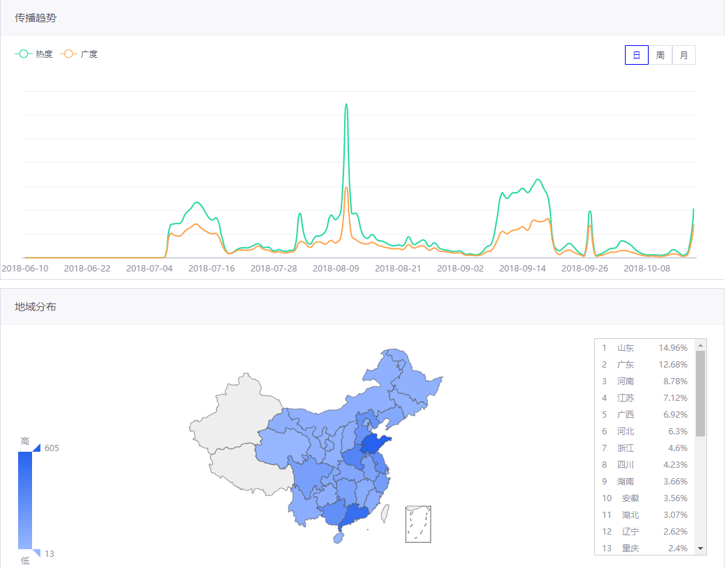Viewport: 728px width, 568px height.
Task: Select 山东 row in province ranking
Action: (644, 347)
